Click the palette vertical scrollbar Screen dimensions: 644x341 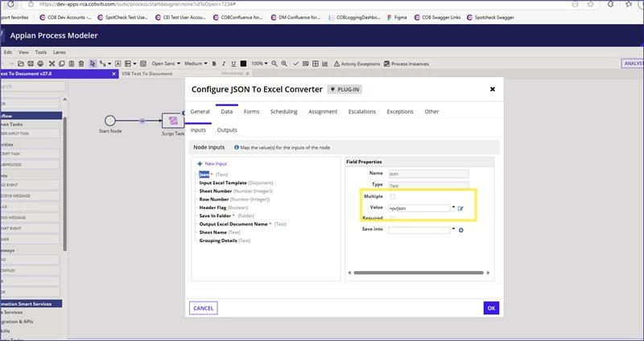coord(64,184)
